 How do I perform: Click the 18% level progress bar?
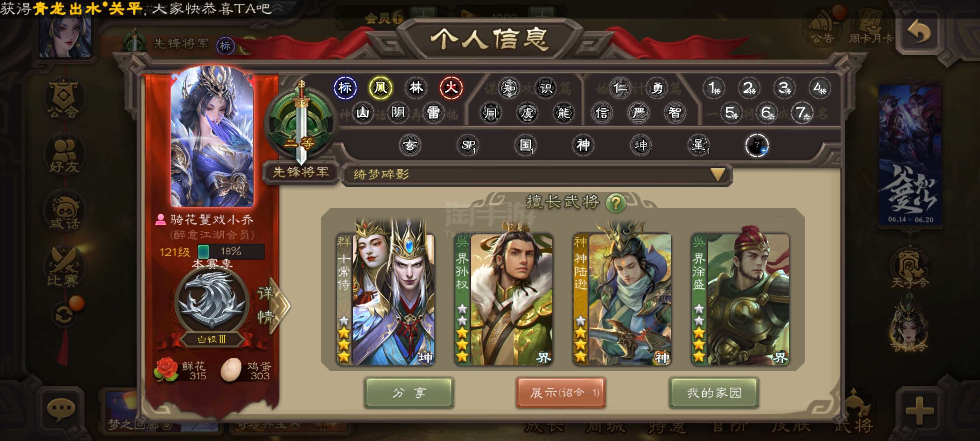[231, 252]
